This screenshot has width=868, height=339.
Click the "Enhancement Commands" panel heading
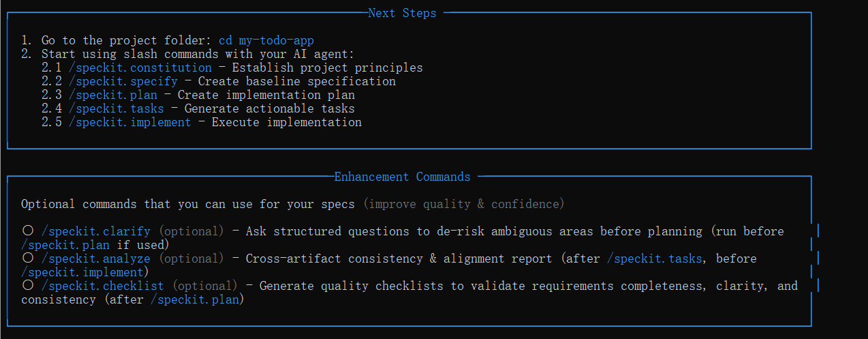point(402,177)
